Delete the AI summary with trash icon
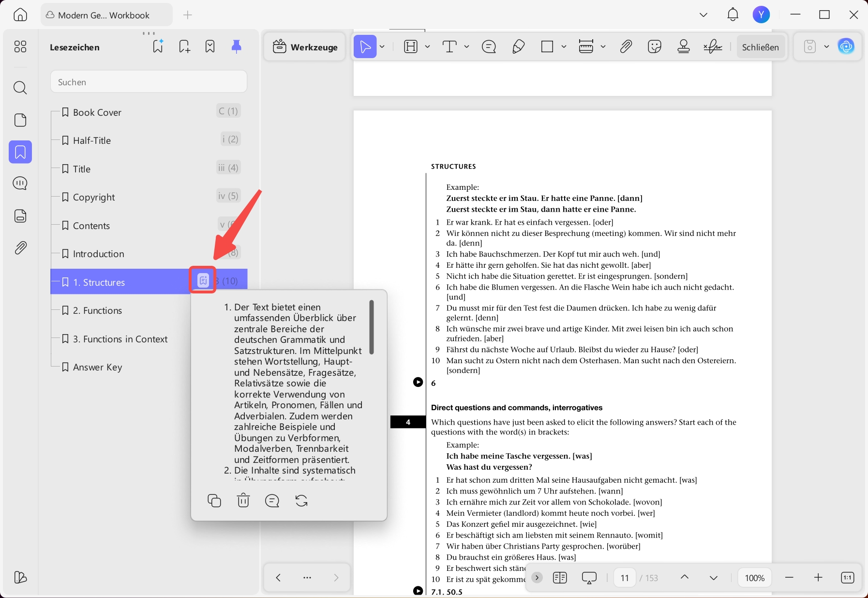This screenshot has width=868, height=598. click(x=243, y=500)
